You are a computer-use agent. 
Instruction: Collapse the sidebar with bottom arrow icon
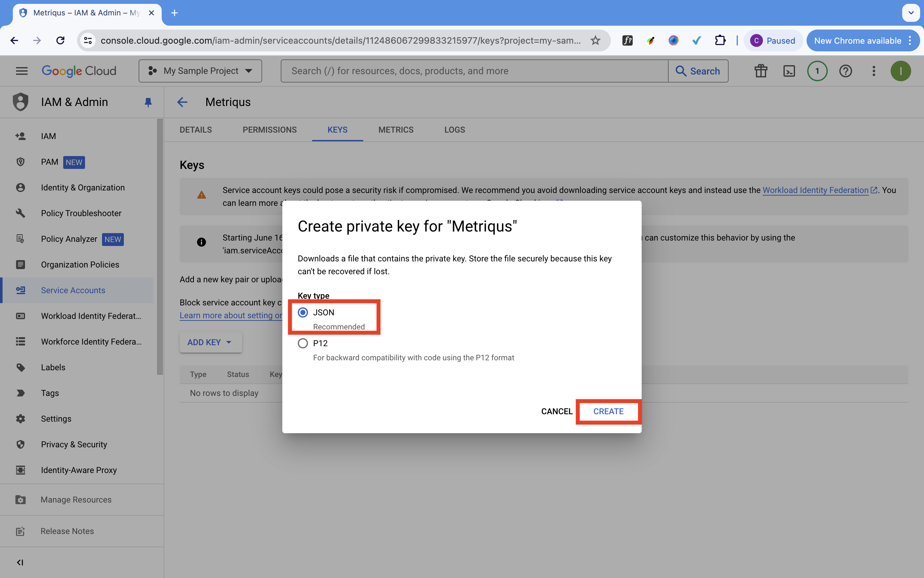coord(20,562)
